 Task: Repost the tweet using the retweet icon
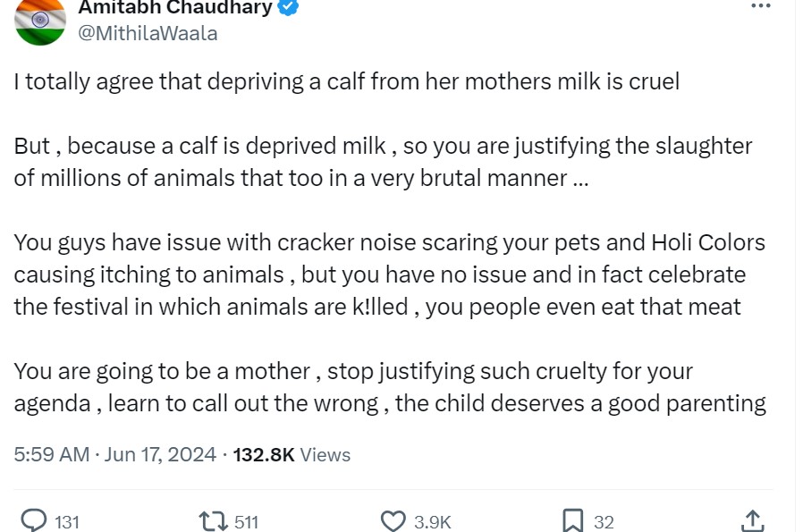pos(212,520)
